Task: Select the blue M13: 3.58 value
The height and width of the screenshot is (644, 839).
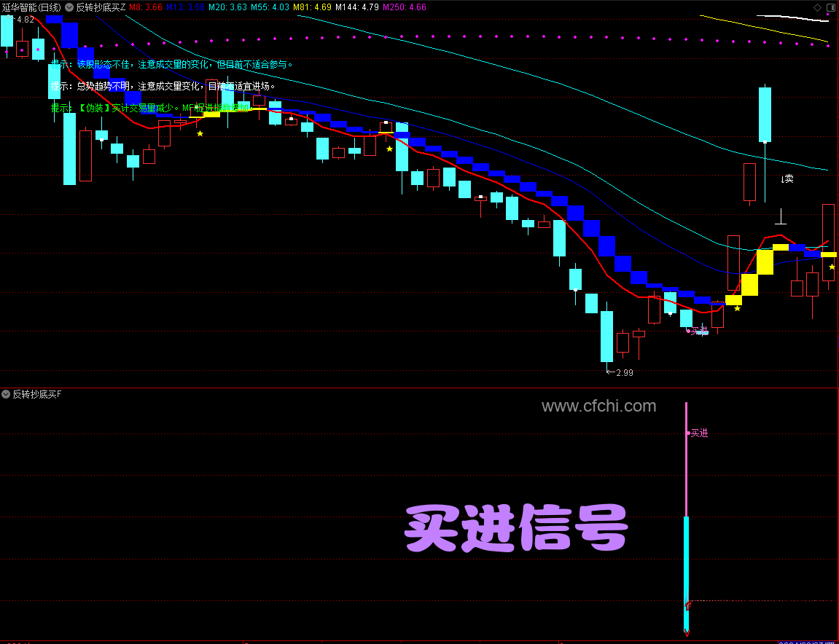Action: (x=185, y=7)
